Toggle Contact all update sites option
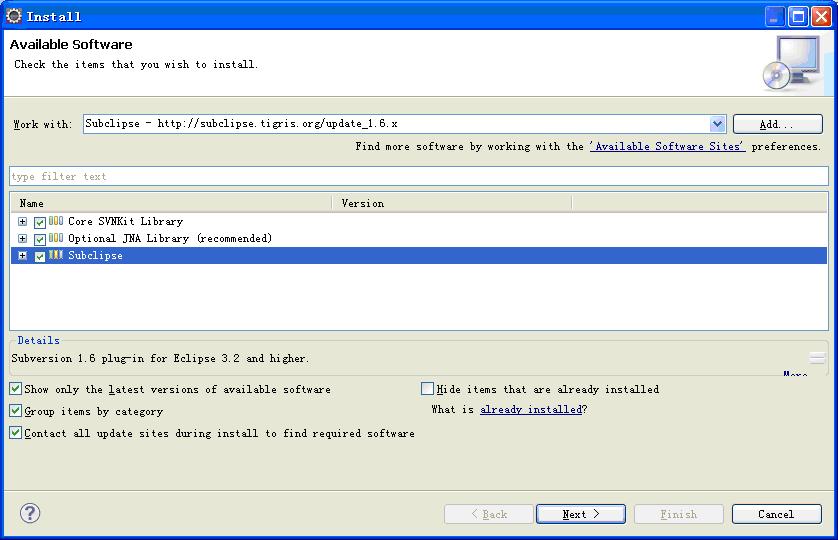Viewport: 838px width, 540px height. pyautogui.click(x=15, y=433)
